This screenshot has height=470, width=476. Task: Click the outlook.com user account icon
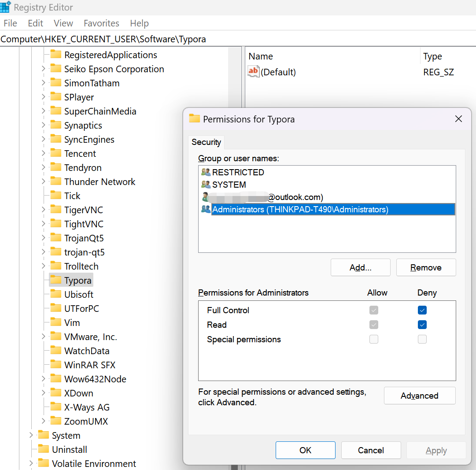point(205,197)
